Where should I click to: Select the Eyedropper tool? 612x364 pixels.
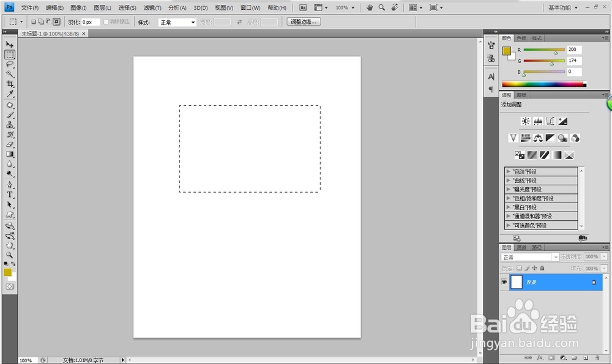[x=10, y=94]
